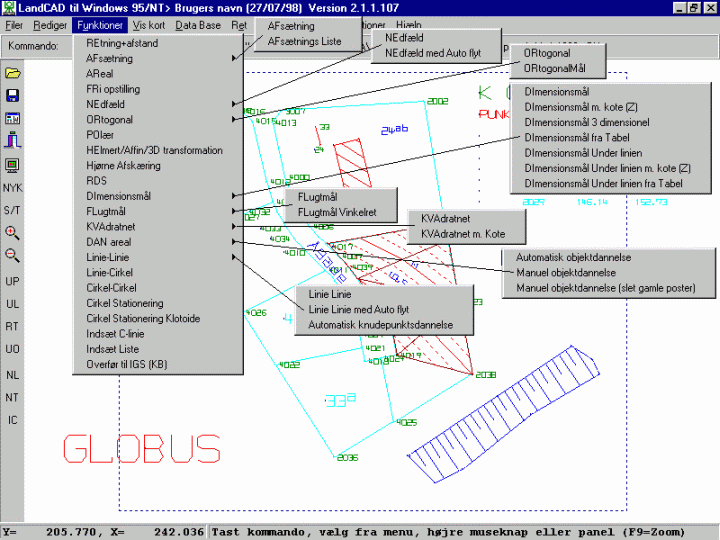
Task: Select Cirkel Stationering Klotoide entry
Action: tap(142, 318)
